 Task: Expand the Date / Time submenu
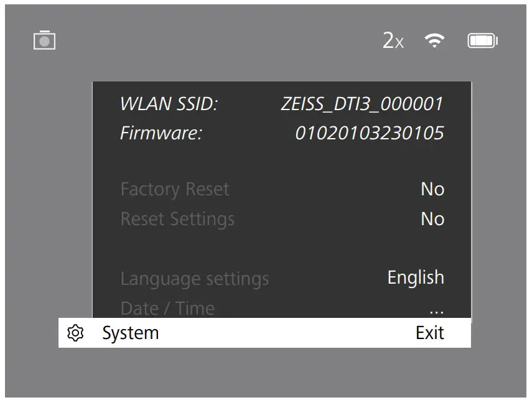(x=437, y=308)
